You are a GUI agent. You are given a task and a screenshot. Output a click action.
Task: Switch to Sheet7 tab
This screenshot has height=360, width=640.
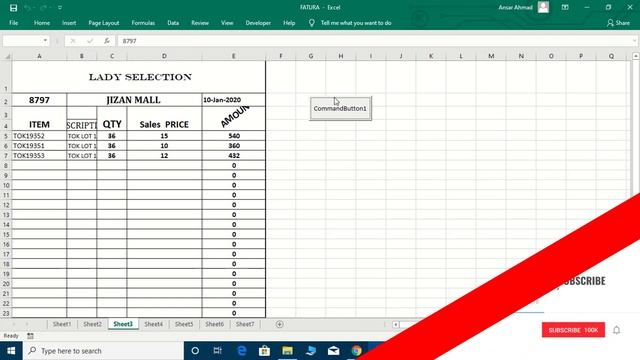(245, 324)
